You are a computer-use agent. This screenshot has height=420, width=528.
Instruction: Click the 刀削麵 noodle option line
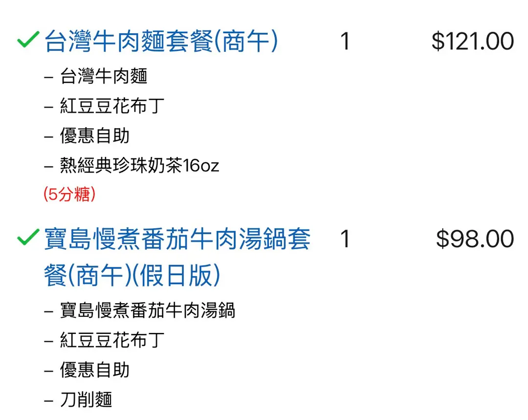pos(86,400)
